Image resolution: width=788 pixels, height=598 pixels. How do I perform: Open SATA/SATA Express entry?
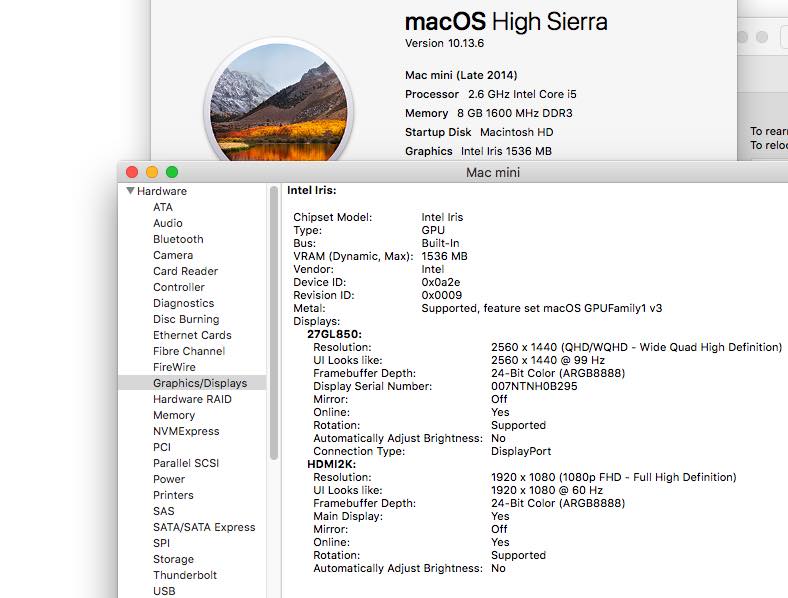[x=204, y=527]
